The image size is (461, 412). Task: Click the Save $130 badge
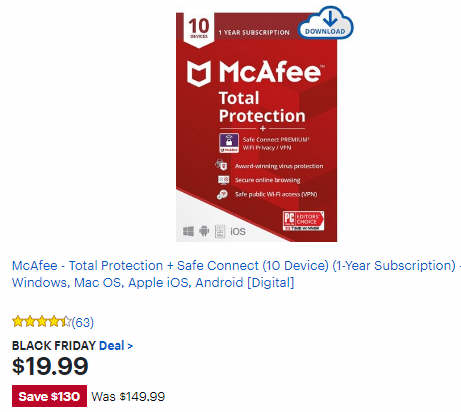[49, 396]
